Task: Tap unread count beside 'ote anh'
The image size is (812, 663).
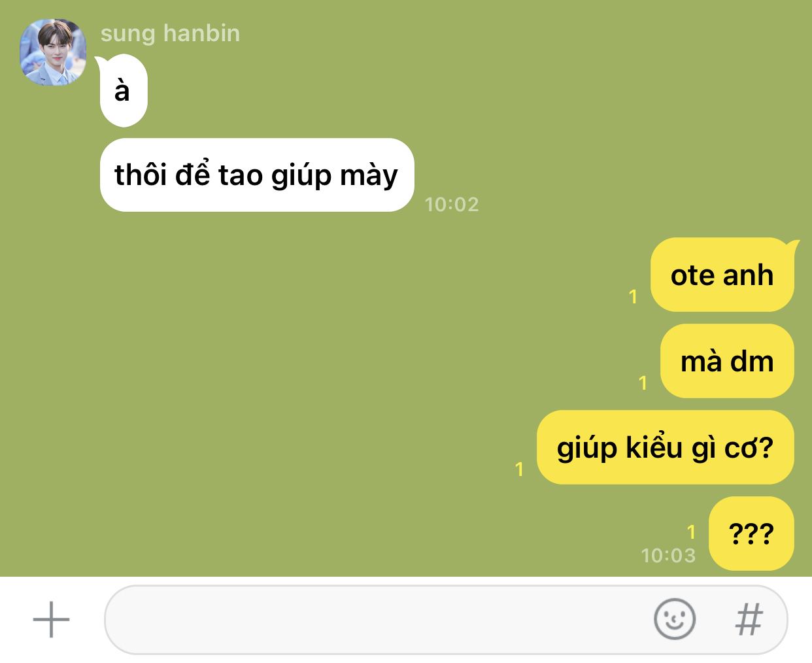Action: [633, 296]
